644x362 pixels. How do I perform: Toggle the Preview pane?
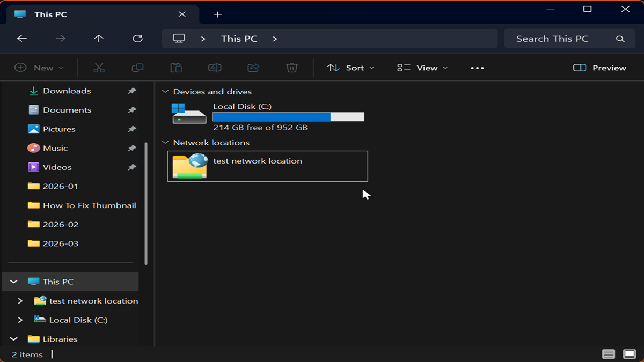[x=599, y=68]
